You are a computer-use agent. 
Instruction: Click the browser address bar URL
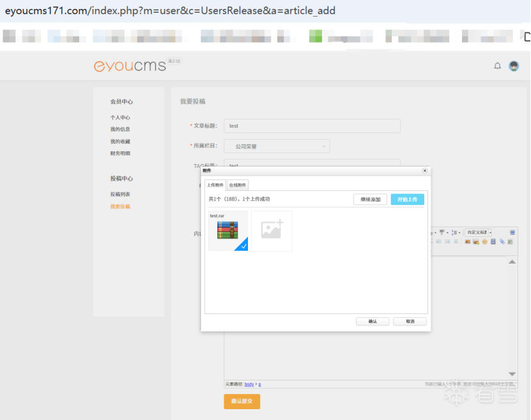point(170,11)
